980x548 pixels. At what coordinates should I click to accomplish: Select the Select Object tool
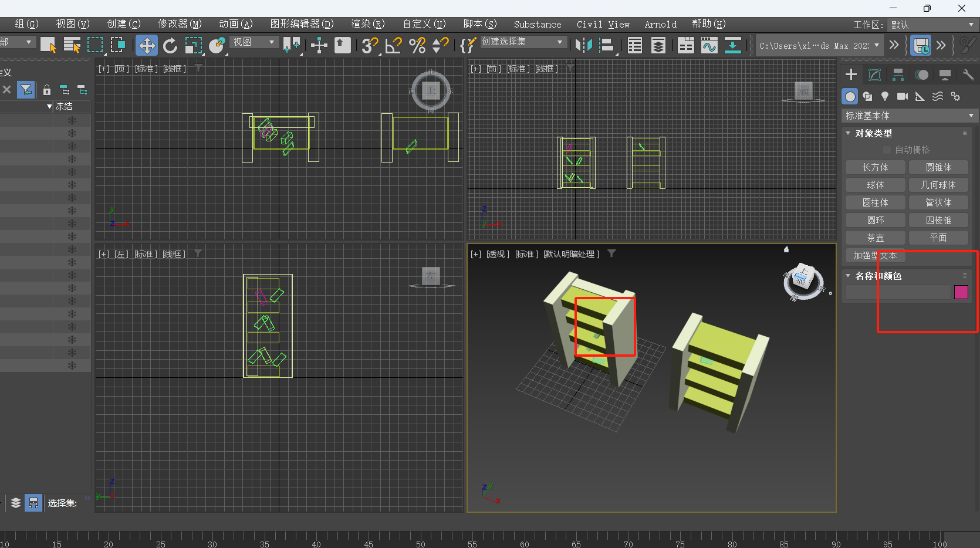click(48, 45)
